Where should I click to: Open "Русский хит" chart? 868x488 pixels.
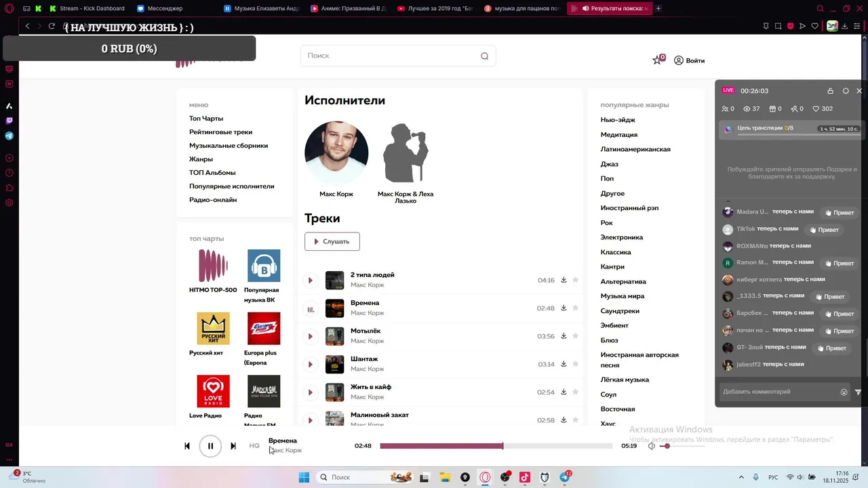[213, 329]
